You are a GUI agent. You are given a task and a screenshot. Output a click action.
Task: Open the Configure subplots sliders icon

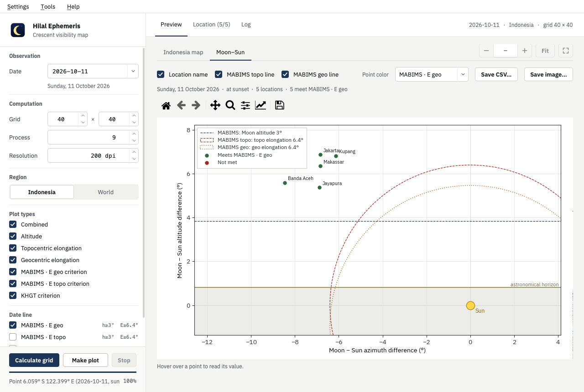point(245,105)
